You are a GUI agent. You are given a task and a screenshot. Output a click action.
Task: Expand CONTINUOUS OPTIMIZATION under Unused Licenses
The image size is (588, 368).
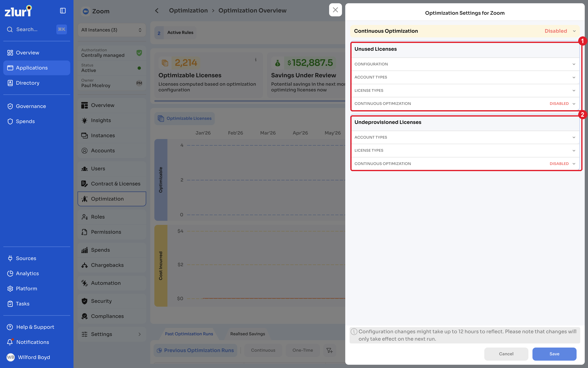click(x=465, y=103)
